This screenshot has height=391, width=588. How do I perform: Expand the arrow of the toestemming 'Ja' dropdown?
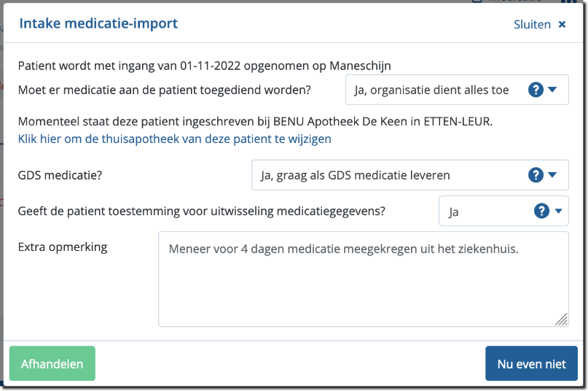[559, 212]
